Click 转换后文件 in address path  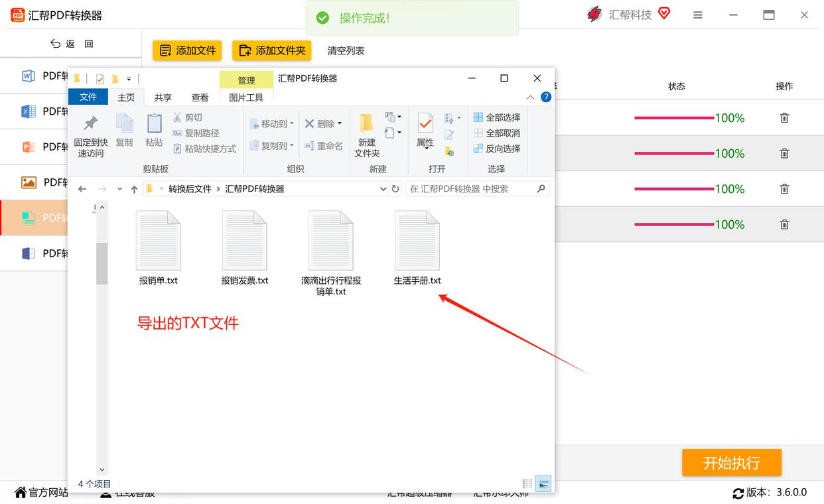coord(190,189)
